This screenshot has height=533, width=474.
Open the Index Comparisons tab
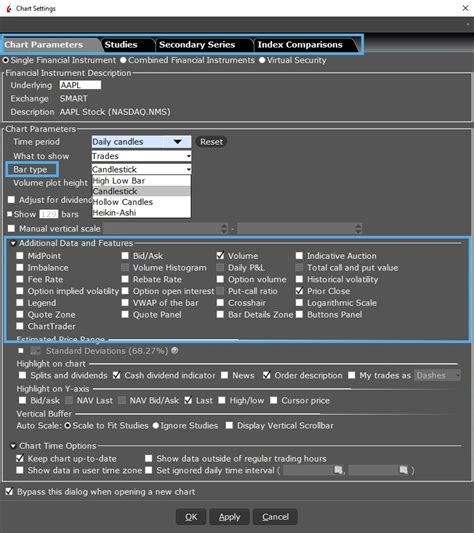pyautogui.click(x=300, y=45)
